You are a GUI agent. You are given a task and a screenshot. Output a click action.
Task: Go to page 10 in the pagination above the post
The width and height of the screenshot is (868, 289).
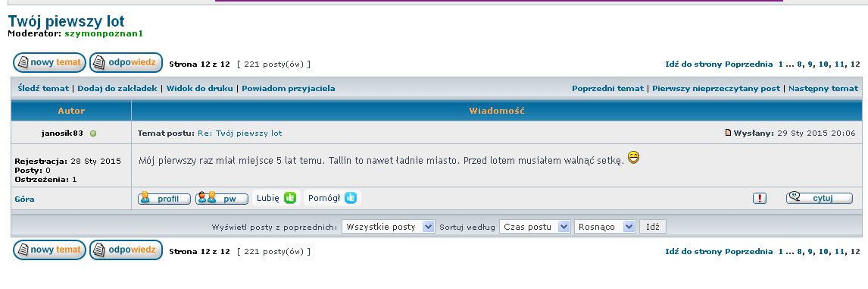click(824, 64)
